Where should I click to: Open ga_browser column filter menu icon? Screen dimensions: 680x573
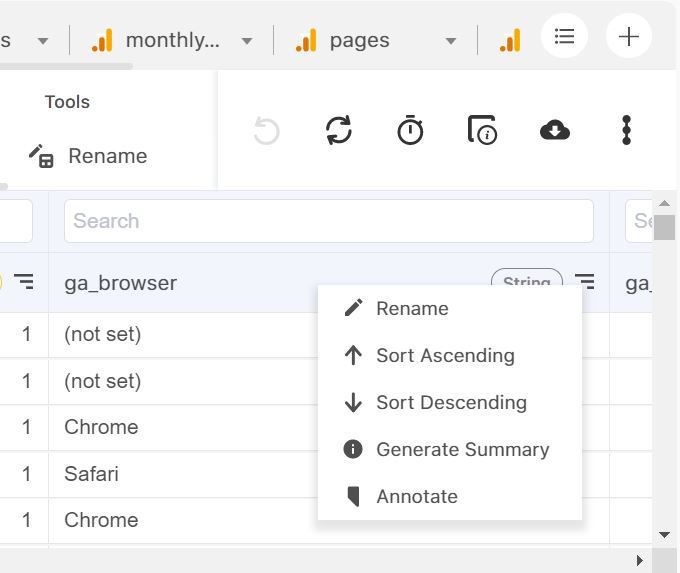[x=584, y=281]
